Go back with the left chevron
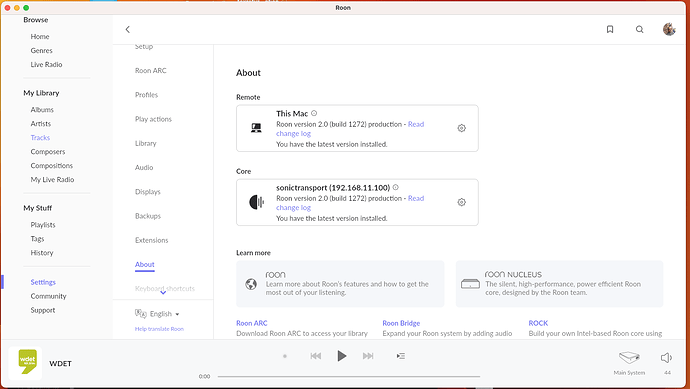 click(128, 29)
